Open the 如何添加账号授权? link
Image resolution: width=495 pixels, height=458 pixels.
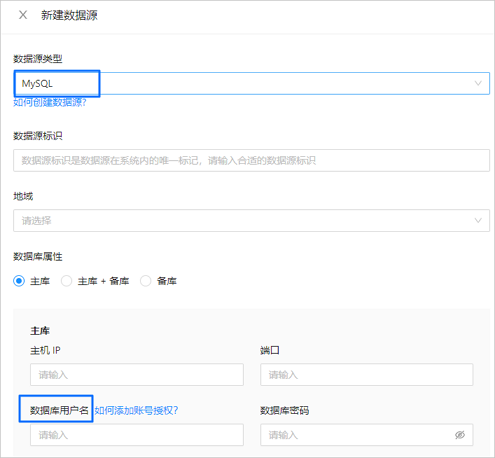(136, 410)
